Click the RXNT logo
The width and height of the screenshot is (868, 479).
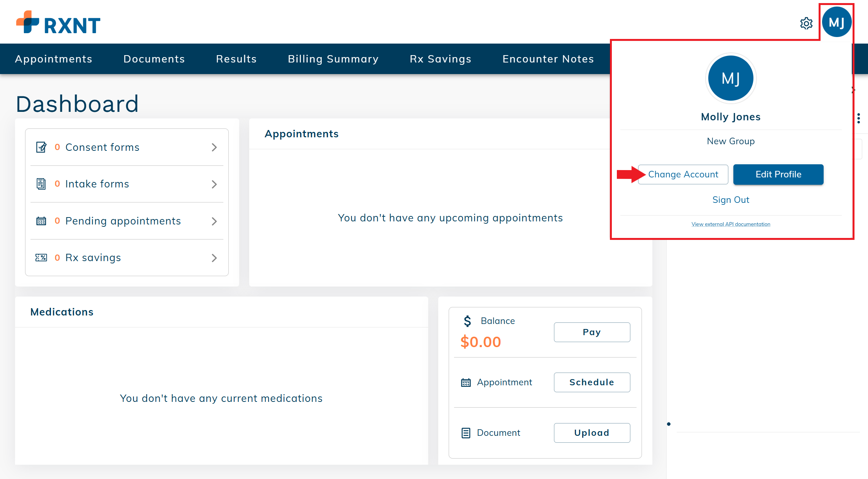coord(57,23)
